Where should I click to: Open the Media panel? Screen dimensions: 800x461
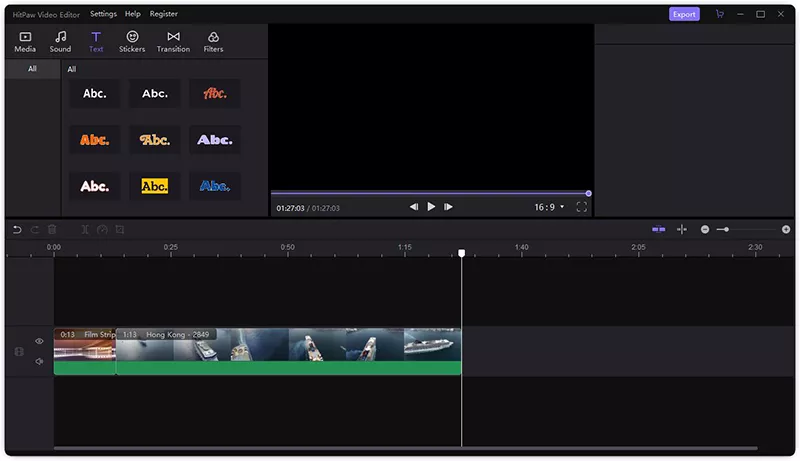(25, 42)
